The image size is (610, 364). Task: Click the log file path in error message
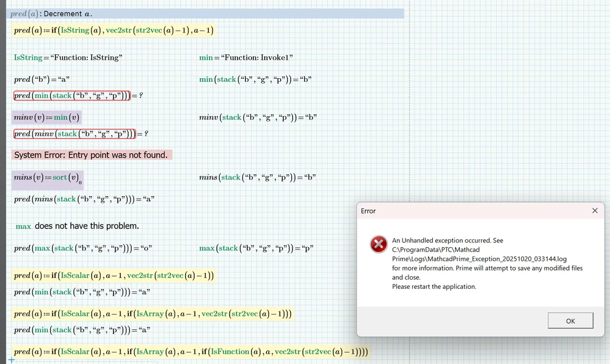[479, 254]
